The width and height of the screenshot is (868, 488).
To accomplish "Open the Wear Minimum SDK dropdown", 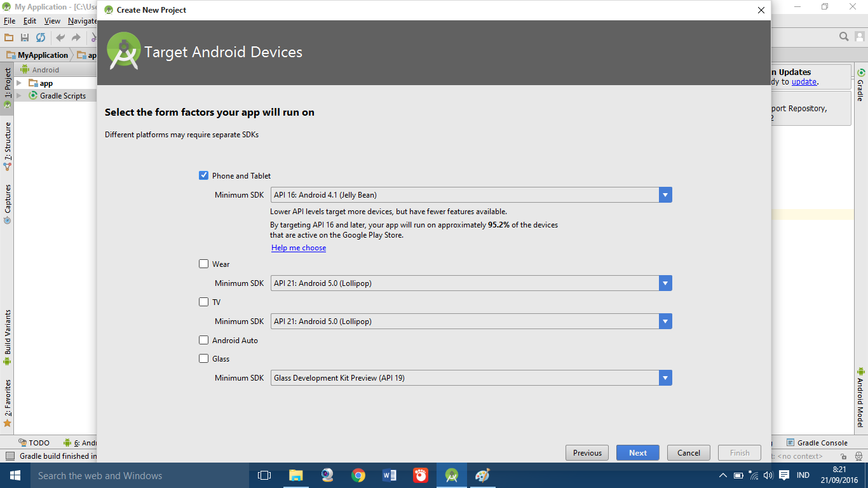I will click(x=665, y=283).
